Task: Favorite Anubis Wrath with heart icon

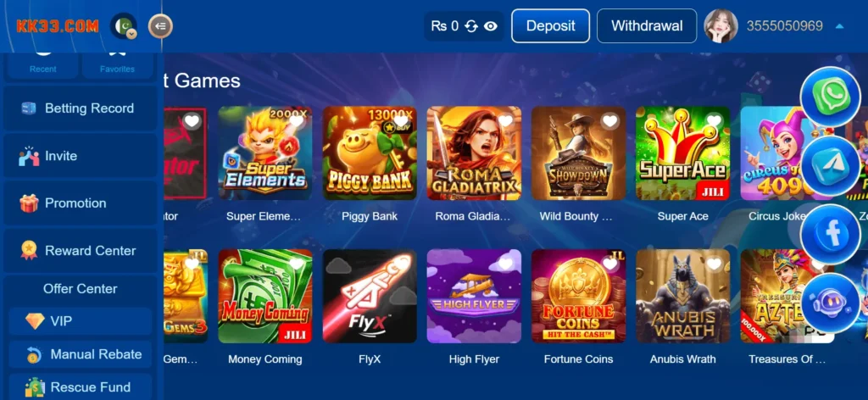Action: [714, 264]
